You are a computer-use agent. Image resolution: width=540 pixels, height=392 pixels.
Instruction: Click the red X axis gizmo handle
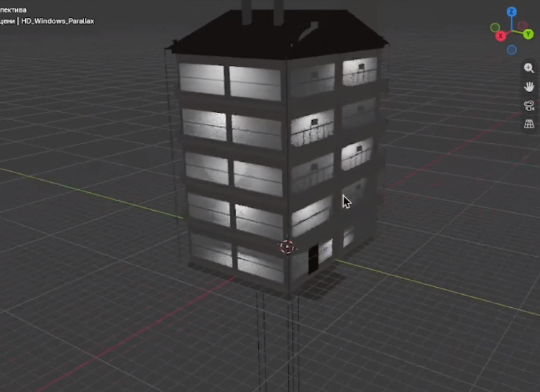click(500, 35)
